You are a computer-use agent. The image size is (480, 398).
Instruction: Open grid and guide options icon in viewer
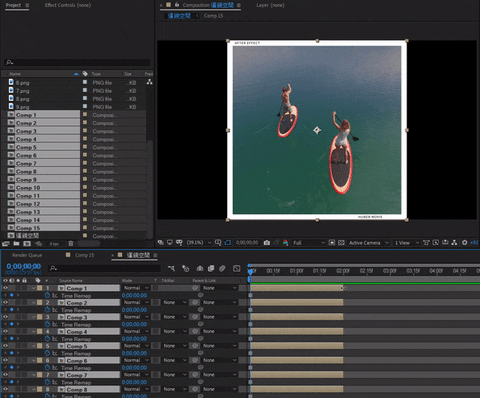(x=218, y=242)
